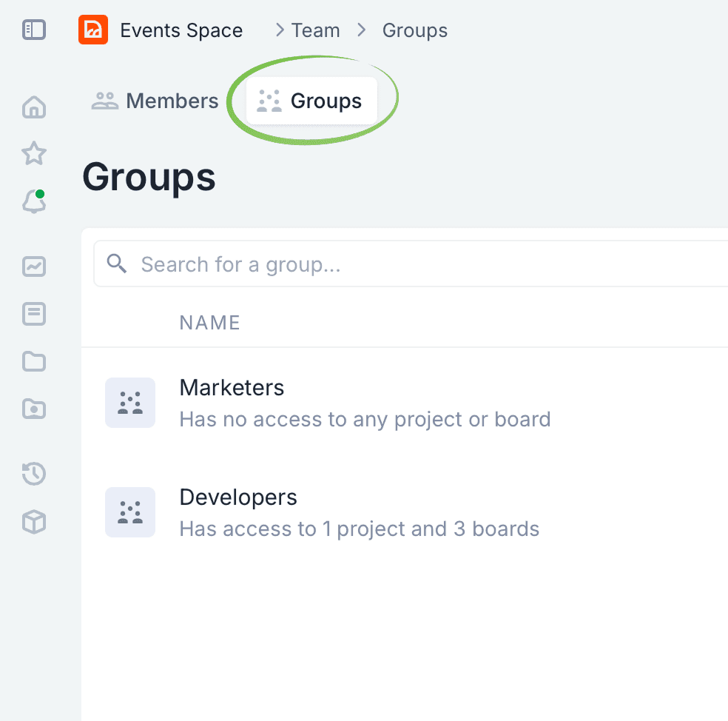Viewport: 728px width, 721px height.
Task: Click the NAME column header
Action: tap(209, 323)
